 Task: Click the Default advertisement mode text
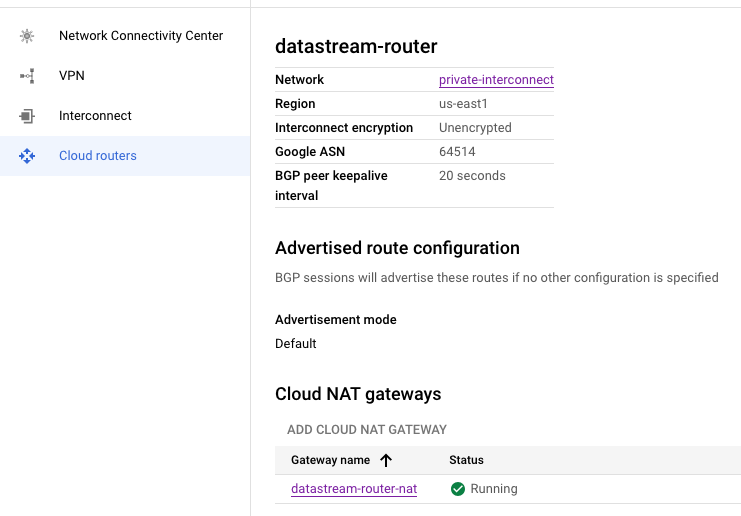tap(296, 344)
